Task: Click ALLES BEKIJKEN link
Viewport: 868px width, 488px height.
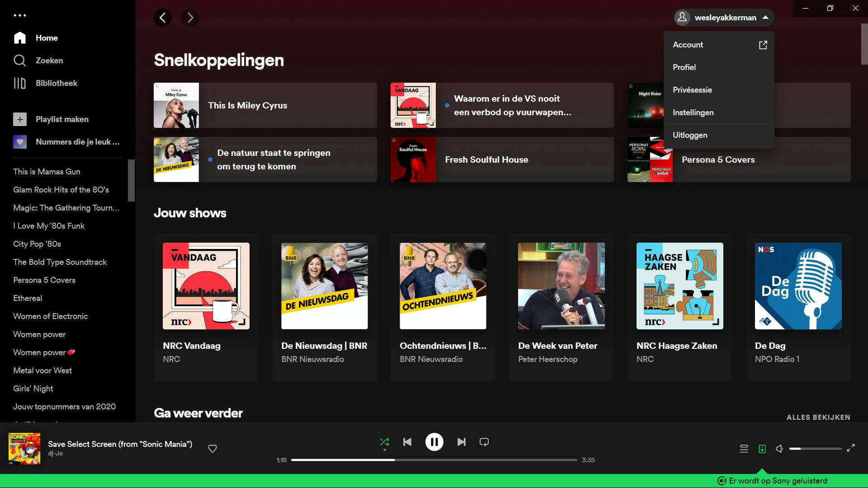Action: (x=818, y=418)
